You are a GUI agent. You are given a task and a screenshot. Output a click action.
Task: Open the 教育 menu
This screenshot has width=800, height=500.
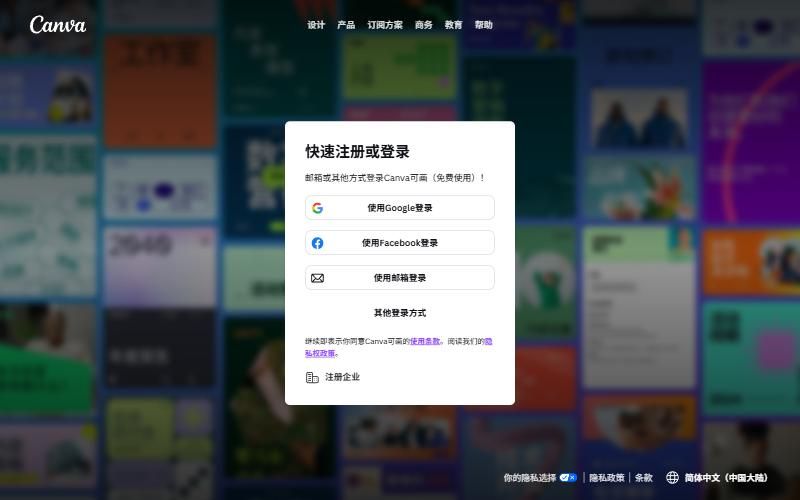(x=453, y=24)
